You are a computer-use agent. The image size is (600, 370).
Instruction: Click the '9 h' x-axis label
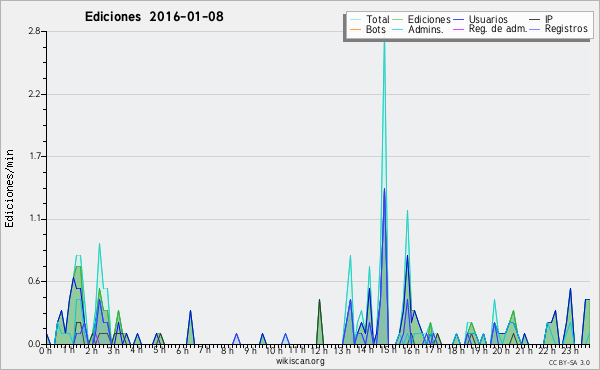coord(250,350)
